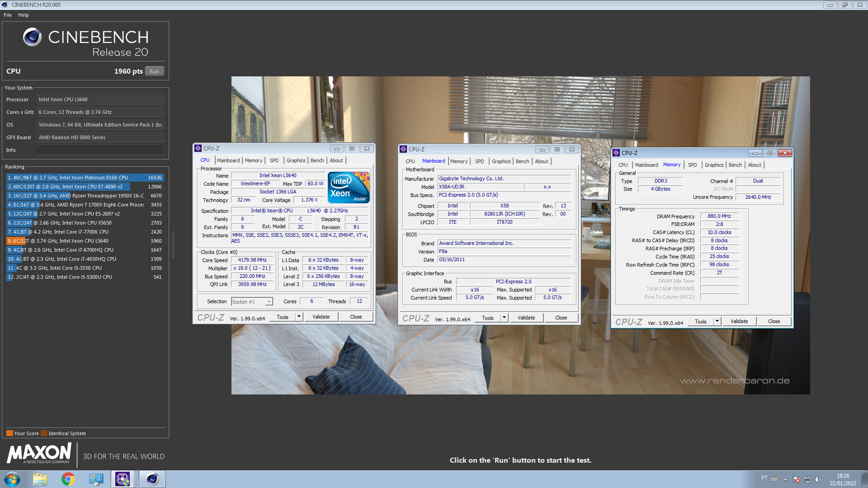Open the Mainboard tab in the CPU-Z Memory window
868x488 pixels.
click(x=646, y=165)
